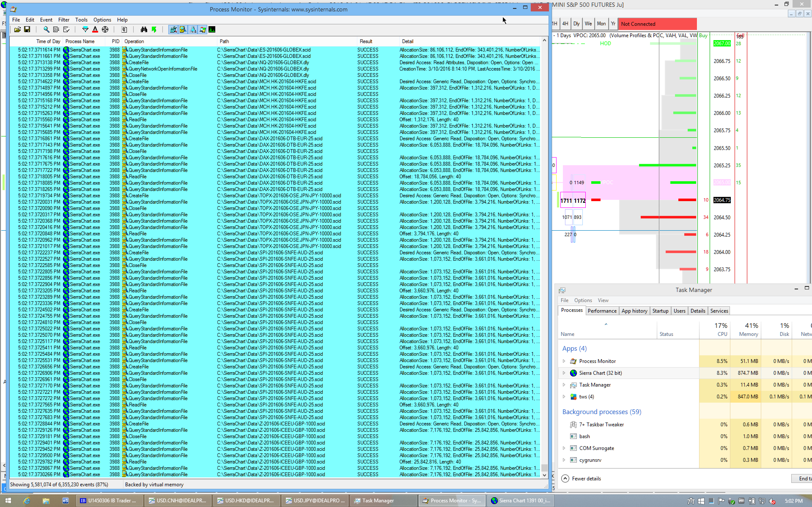Expand the tws (4) app group
The width and height of the screenshot is (812, 507).
tap(564, 397)
